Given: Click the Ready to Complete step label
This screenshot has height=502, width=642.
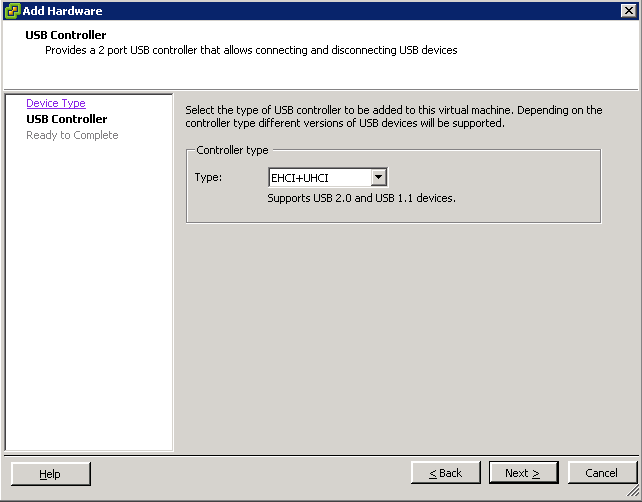Looking at the screenshot, I should [x=72, y=135].
